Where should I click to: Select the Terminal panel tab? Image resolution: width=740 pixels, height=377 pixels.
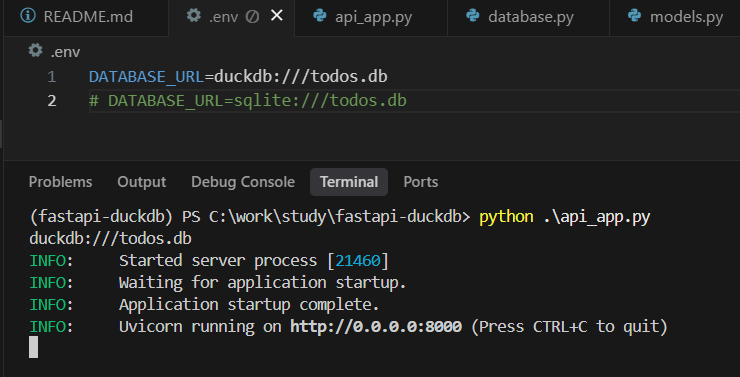[x=349, y=182]
